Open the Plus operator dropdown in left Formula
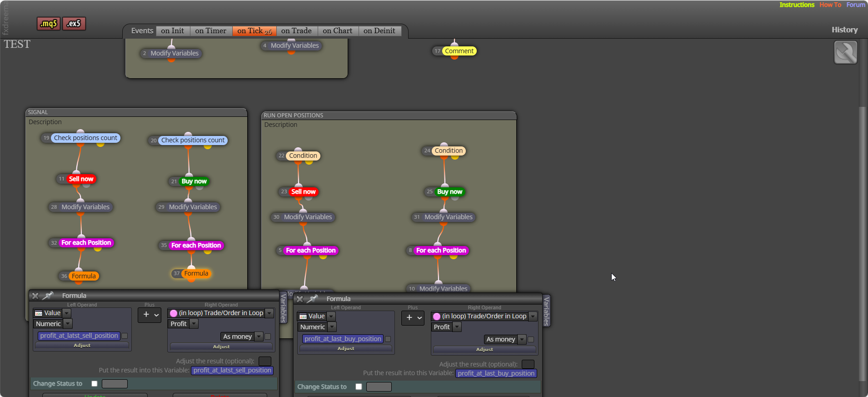This screenshot has width=868, height=397. pos(150,315)
